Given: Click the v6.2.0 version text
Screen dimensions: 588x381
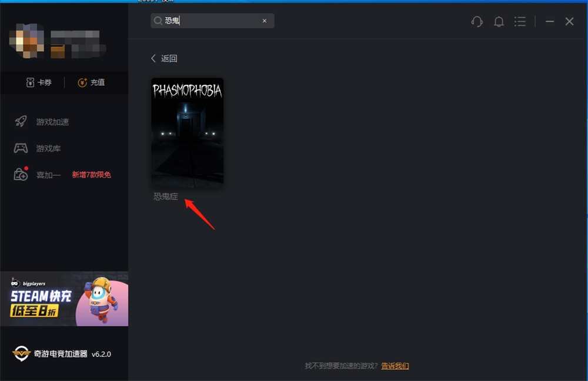Looking at the screenshot, I should pyautogui.click(x=101, y=355).
